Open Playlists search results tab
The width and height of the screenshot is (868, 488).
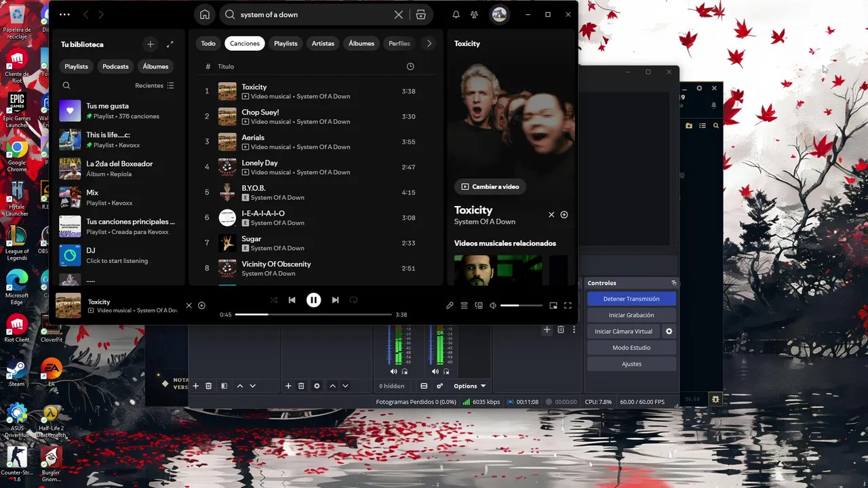tap(285, 43)
